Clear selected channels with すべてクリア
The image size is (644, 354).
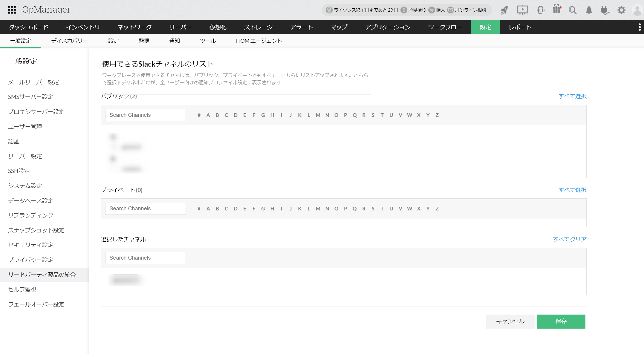click(x=570, y=239)
